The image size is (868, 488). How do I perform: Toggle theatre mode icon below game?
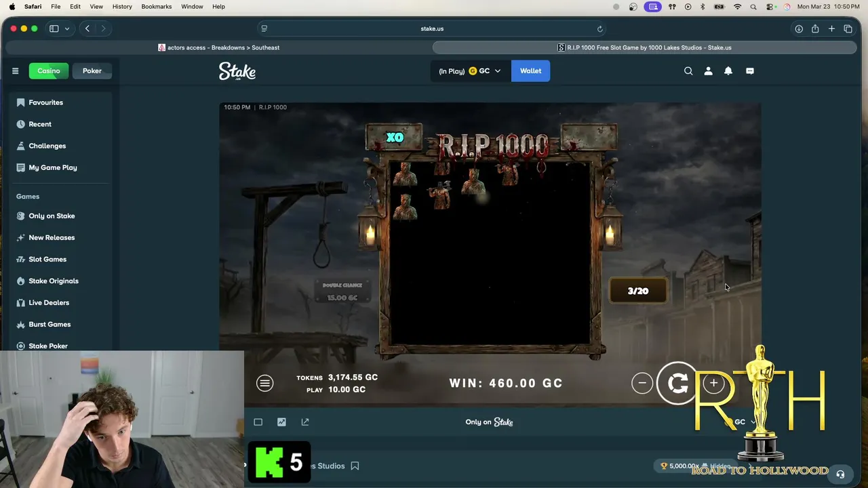pyautogui.click(x=258, y=422)
